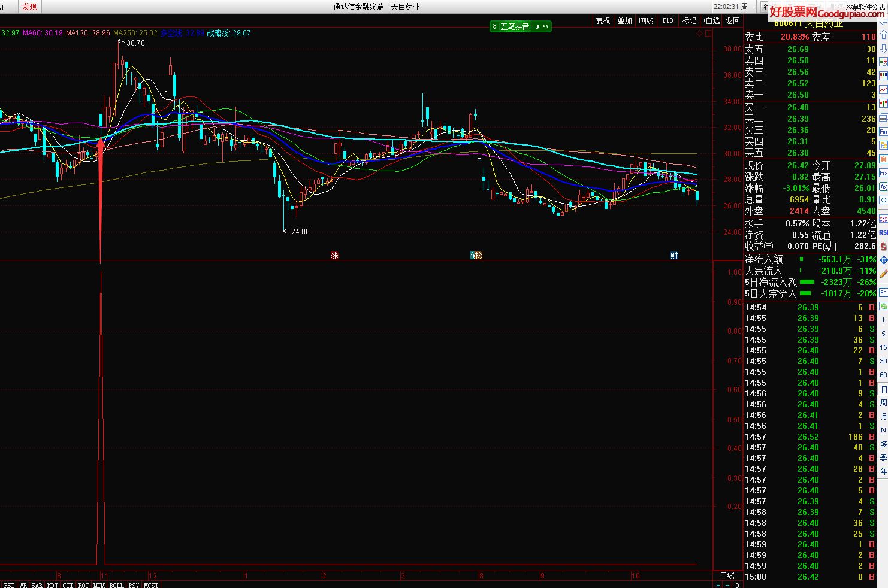Select the ROC indicator tab
888x588 pixels.
pyautogui.click(x=83, y=584)
